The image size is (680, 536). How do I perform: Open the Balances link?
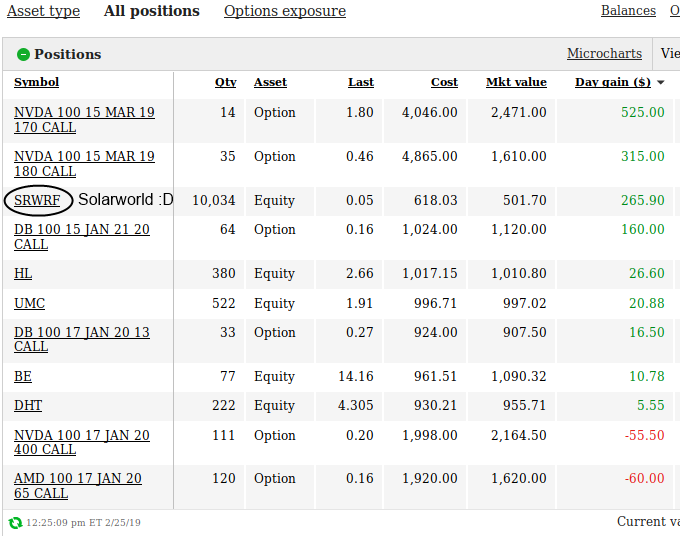coord(628,11)
